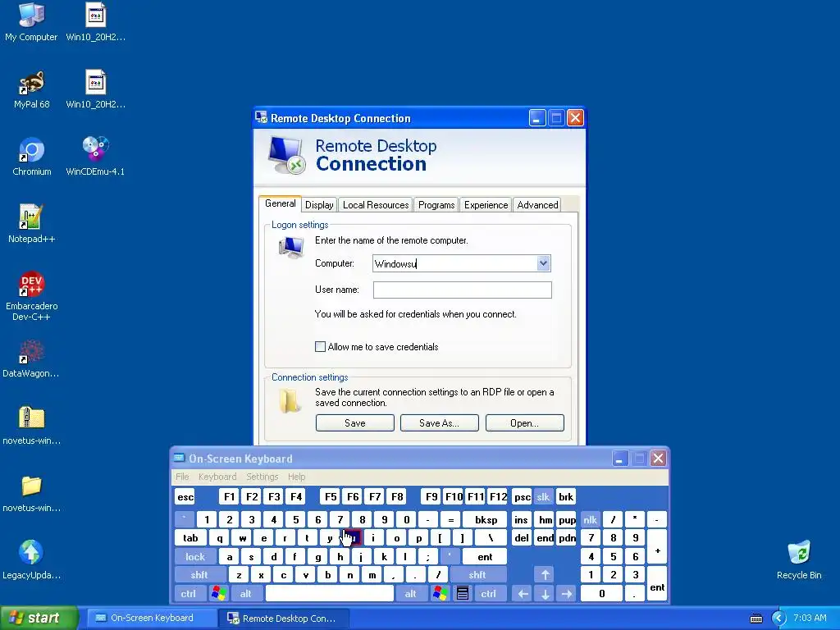This screenshot has width=840, height=630.
Task: Open My Computer desktop icon
Action: [31, 22]
